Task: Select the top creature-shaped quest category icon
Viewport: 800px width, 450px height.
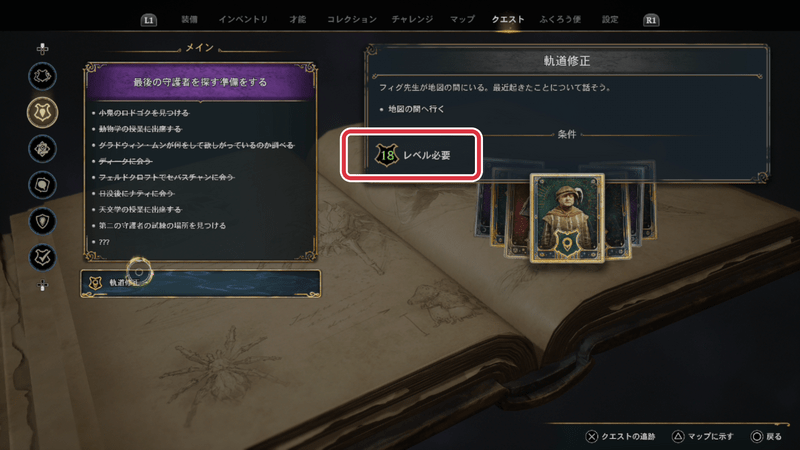Action: click(42, 76)
